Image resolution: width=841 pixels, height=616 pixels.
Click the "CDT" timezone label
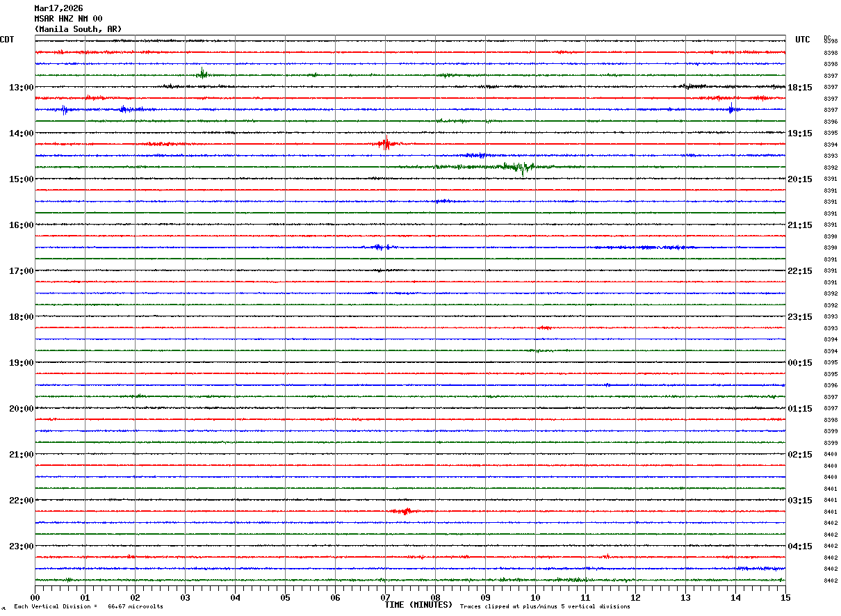point(7,40)
